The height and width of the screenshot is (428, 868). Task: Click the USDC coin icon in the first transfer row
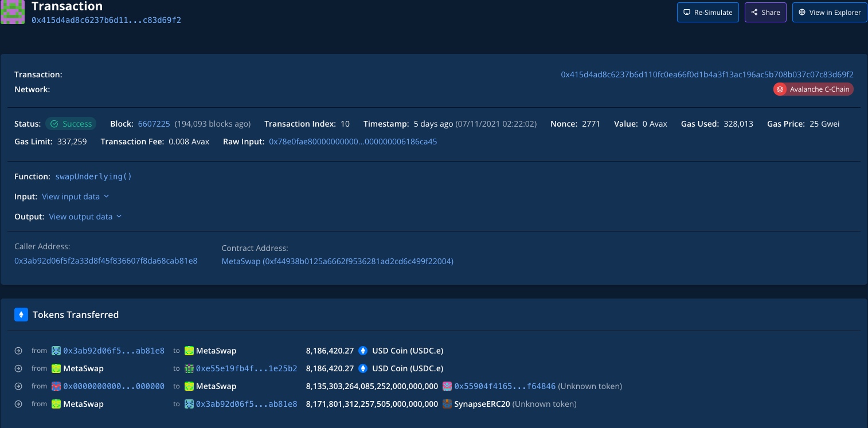[363, 351]
